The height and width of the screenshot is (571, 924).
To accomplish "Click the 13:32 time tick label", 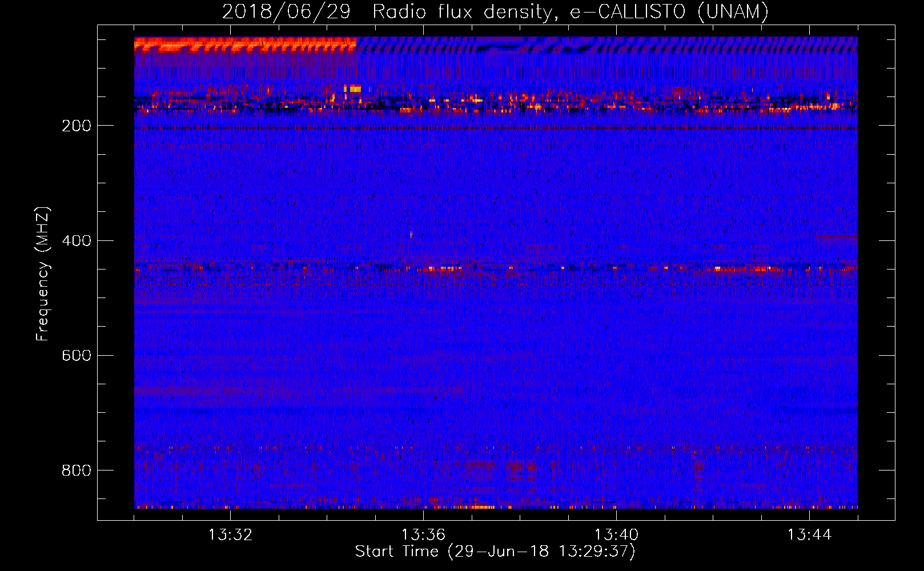I will (x=230, y=535).
